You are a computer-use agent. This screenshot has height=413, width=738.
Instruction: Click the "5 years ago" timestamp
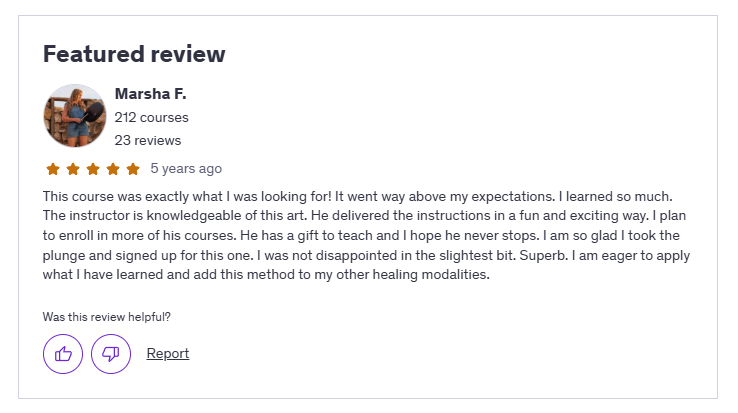click(x=186, y=169)
